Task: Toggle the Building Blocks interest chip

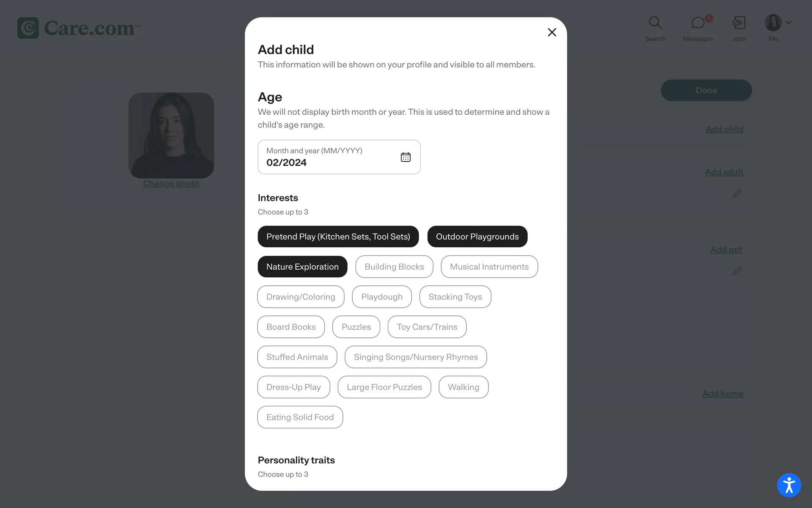Action: coord(394,267)
